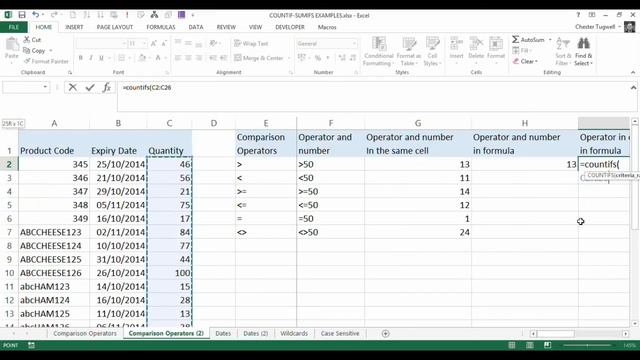This screenshot has width=640, height=360.
Task: Click the Copy command
Action: 34,51
